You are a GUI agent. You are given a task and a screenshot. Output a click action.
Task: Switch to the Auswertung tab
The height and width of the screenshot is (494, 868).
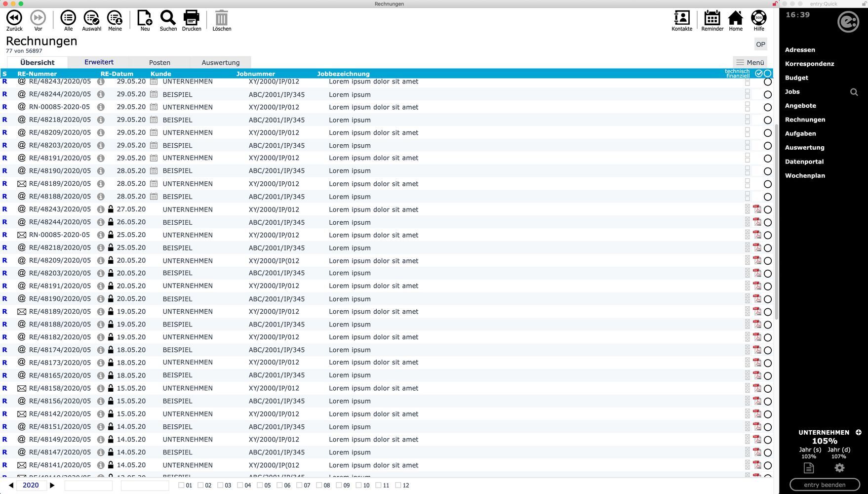[x=220, y=63]
